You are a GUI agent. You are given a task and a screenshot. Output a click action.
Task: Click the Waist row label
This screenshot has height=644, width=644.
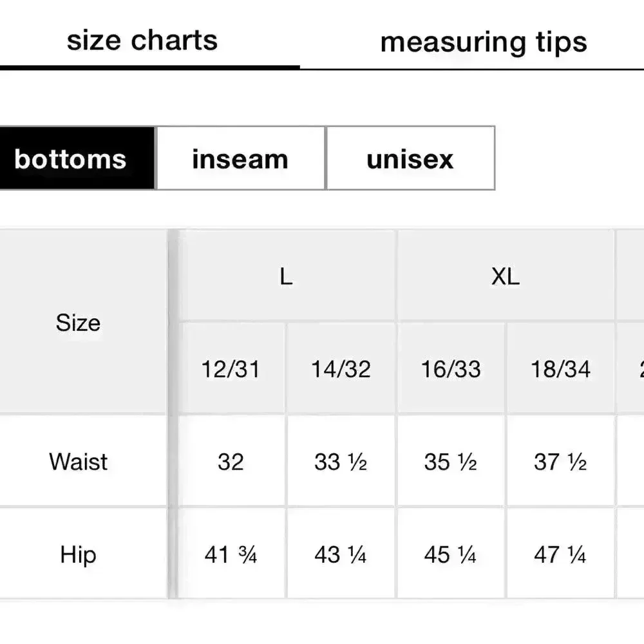click(x=78, y=461)
